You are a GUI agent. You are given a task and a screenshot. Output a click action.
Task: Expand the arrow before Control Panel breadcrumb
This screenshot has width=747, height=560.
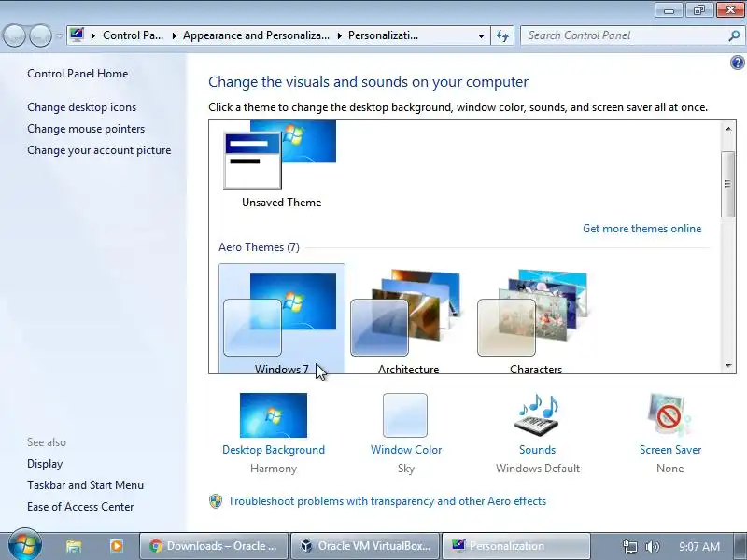pyautogui.click(x=93, y=35)
